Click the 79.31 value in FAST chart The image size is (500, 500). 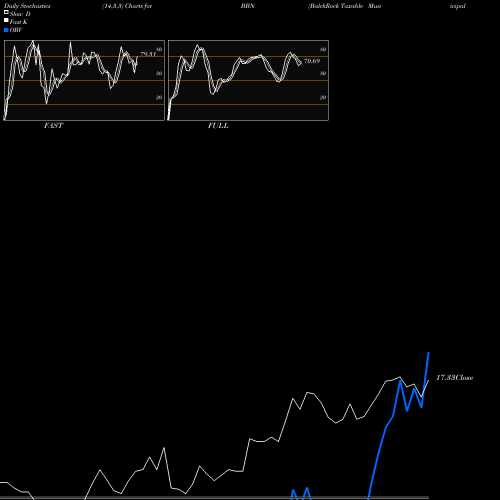click(148, 54)
